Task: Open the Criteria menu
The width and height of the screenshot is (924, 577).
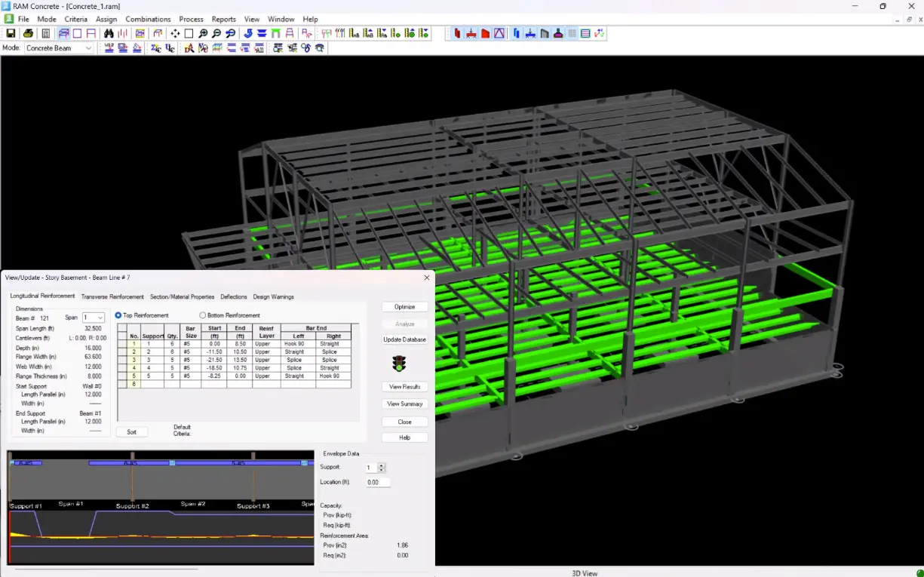Action: tap(75, 19)
